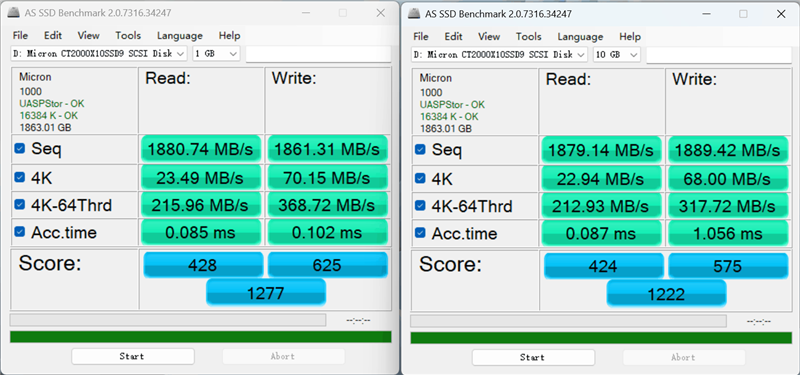Open the drive selector dropdown in left window

99,54
